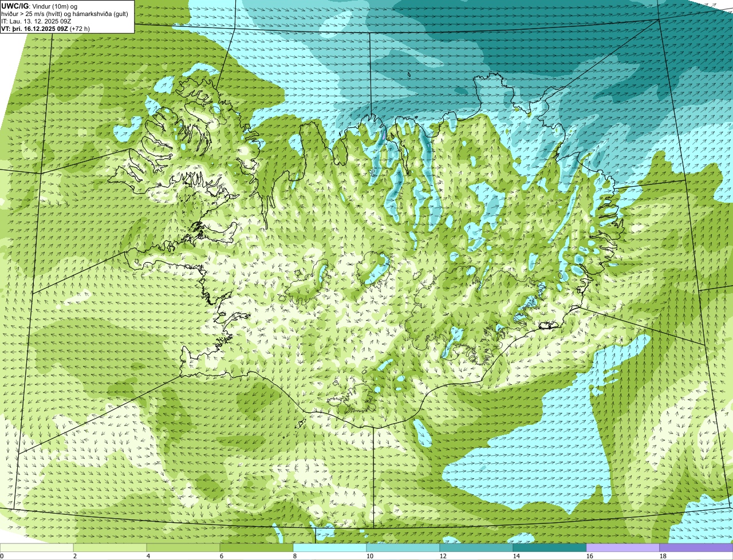Click the light cyan 8–10 m/s legend swatch

point(330,548)
